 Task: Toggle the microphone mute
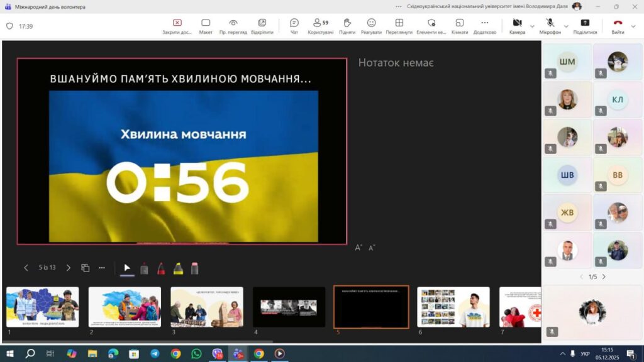pos(550,26)
